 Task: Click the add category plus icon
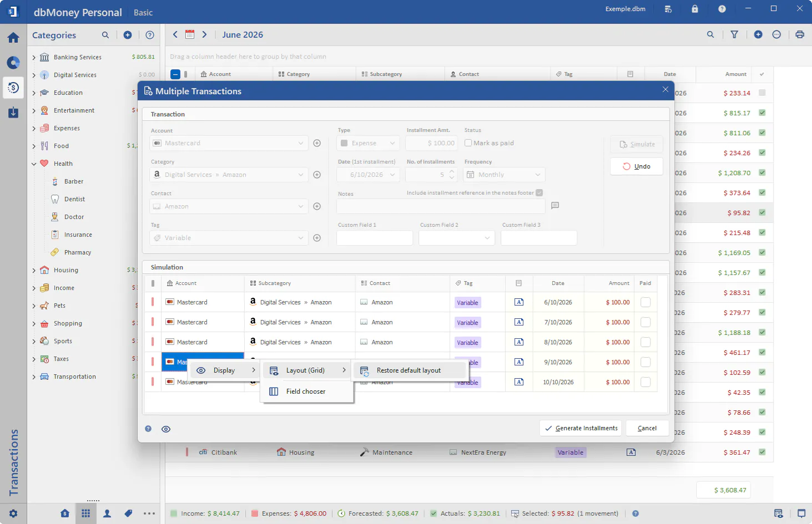(x=128, y=35)
